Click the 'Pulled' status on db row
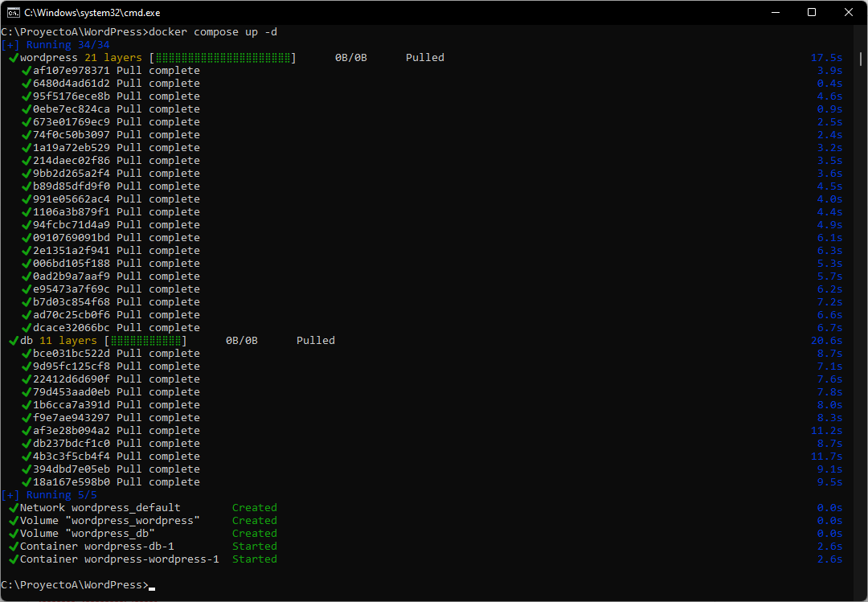This screenshot has width=868, height=602. click(x=316, y=341)
